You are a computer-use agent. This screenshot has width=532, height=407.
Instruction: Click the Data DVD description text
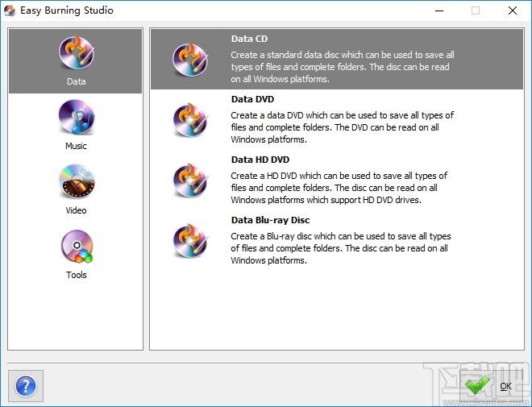pos(342,127)
